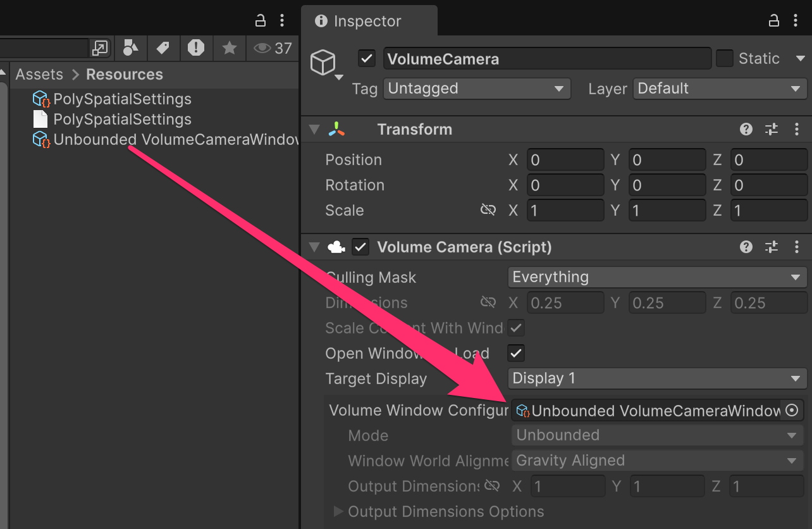Open Volume Camera script presets icon
Screen dimensions: 812x529
[x=772, y=247]
